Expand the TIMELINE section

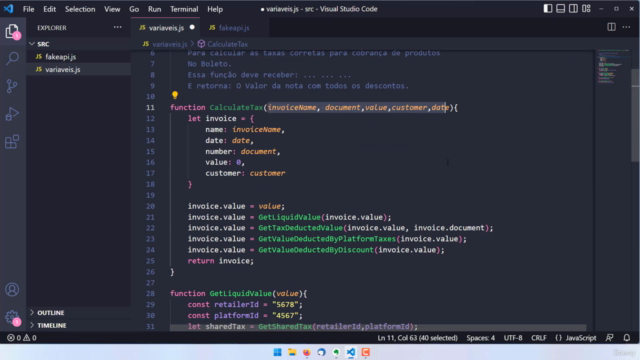(x=78, y=325)
